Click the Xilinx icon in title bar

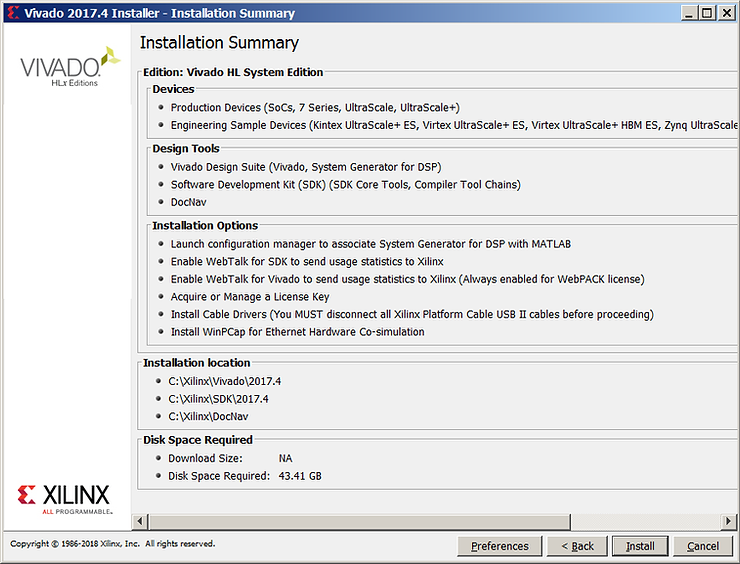pyautogui.click(x=13, y=13)
